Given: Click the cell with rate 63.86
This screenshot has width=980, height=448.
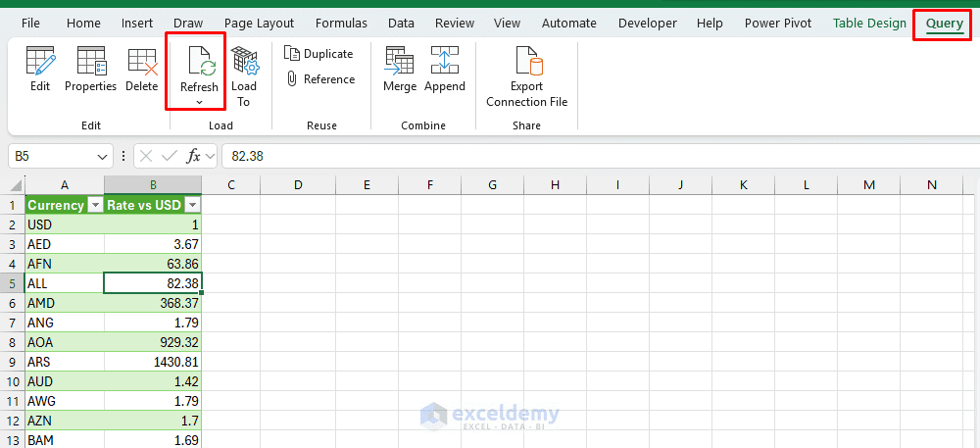Looking at the screenshot, I should [153, 264].
